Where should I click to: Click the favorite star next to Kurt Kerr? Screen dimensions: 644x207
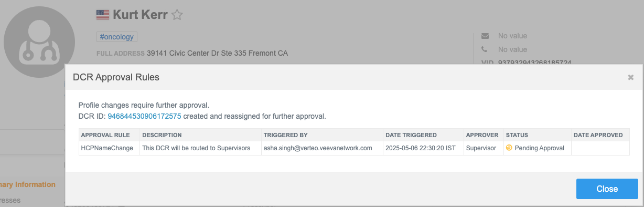[177, 15]
